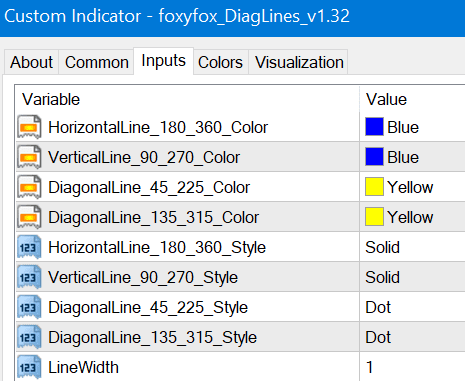
Task: Select the VerticalLine_90_270_Color variable name
Action: [144, 157]
